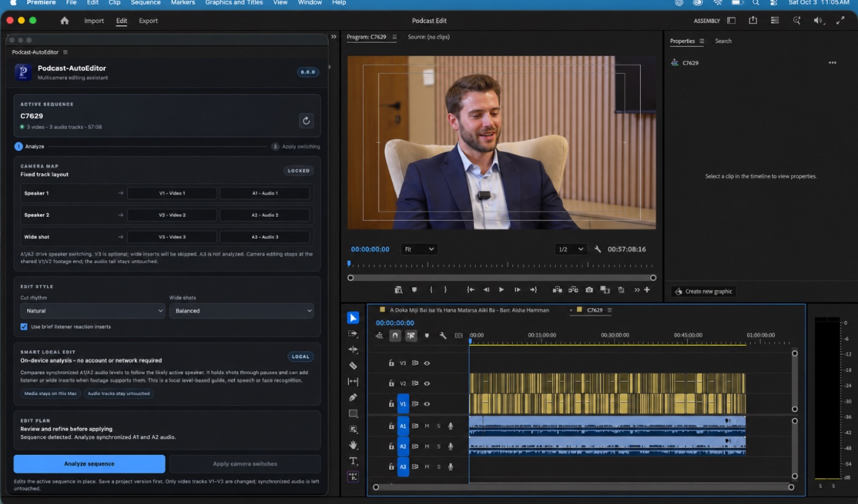Open the Wide shots Balanced dropdown
This screenshot has width=858, height=504.
pyautogui.click(x=241, y=310)
